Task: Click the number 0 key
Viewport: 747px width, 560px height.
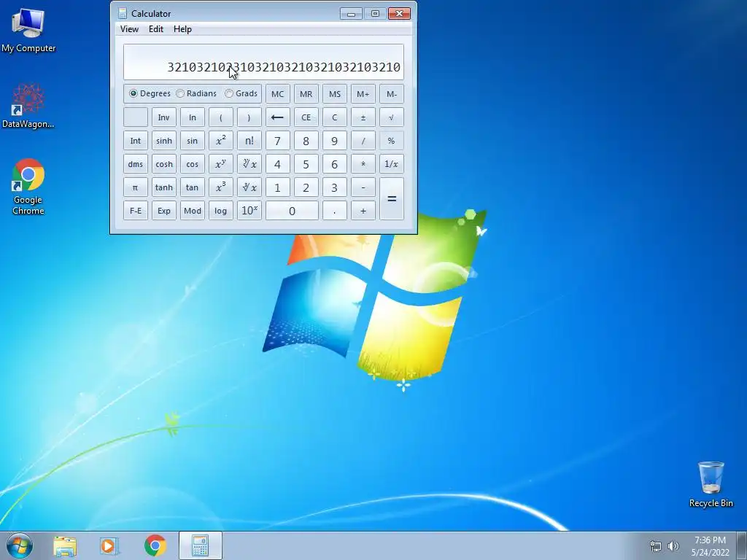Action: [x=292, y=211]
